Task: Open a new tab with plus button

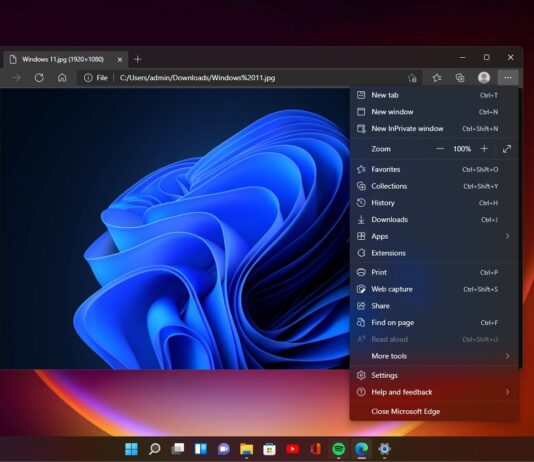Action: point(138,59)
